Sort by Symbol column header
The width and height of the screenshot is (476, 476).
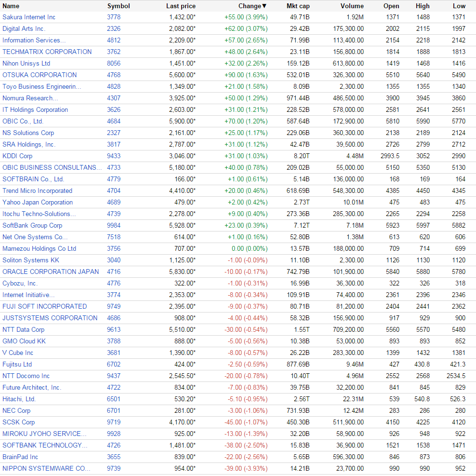pyautogui.click(x=119, y=6)
